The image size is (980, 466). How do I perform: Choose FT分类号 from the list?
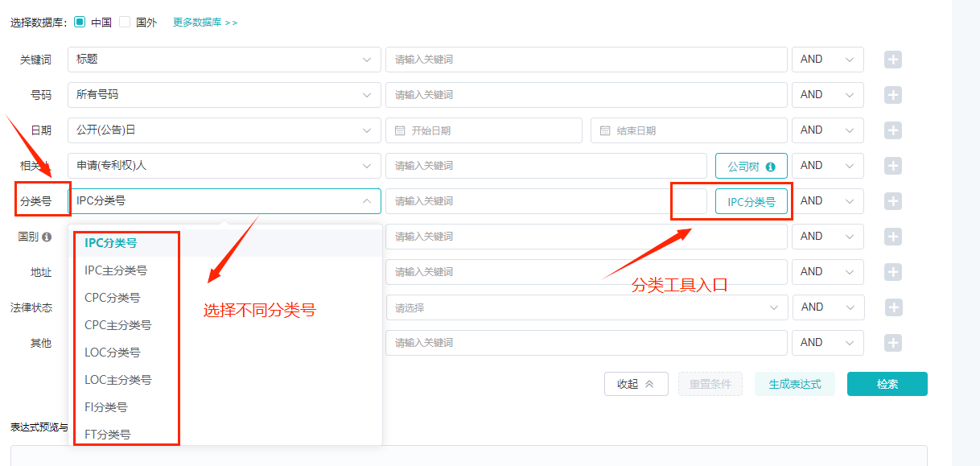(x=225, y=435)
